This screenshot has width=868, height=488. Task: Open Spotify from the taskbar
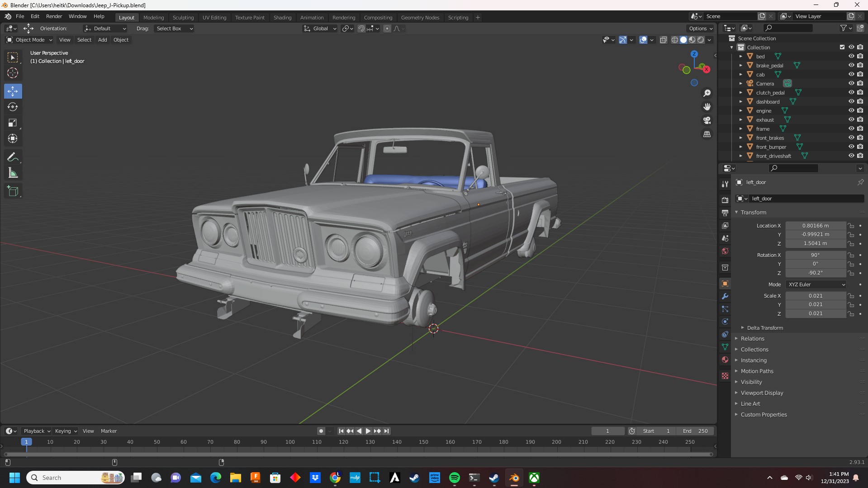(x=454, y=478)
